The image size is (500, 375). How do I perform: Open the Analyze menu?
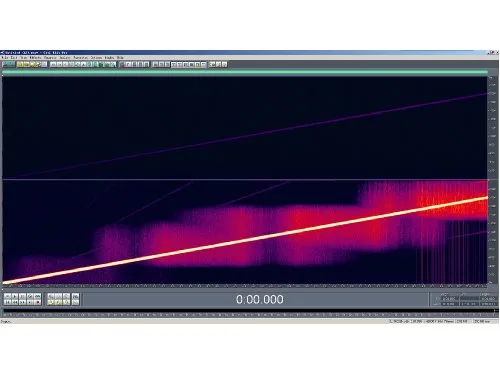click(x=65, y=57)
